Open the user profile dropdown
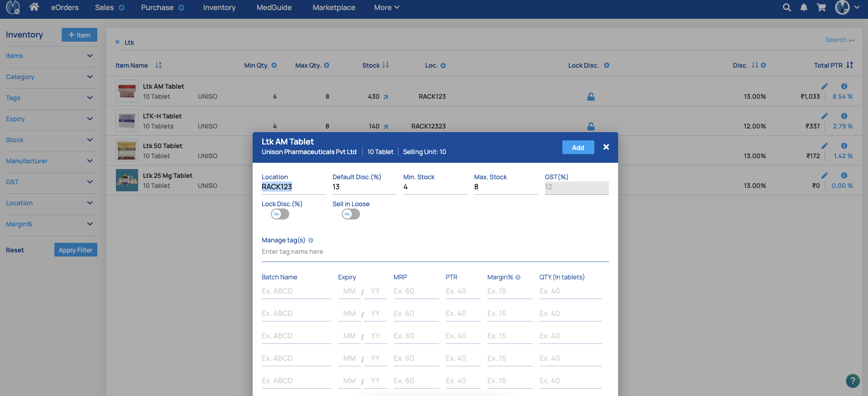This screenshot has height=396, width=868. pyautogui.click(x=847, y=7)
